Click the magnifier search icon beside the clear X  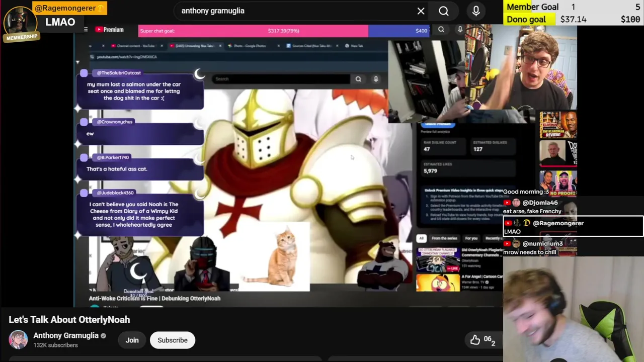[443, 11]
